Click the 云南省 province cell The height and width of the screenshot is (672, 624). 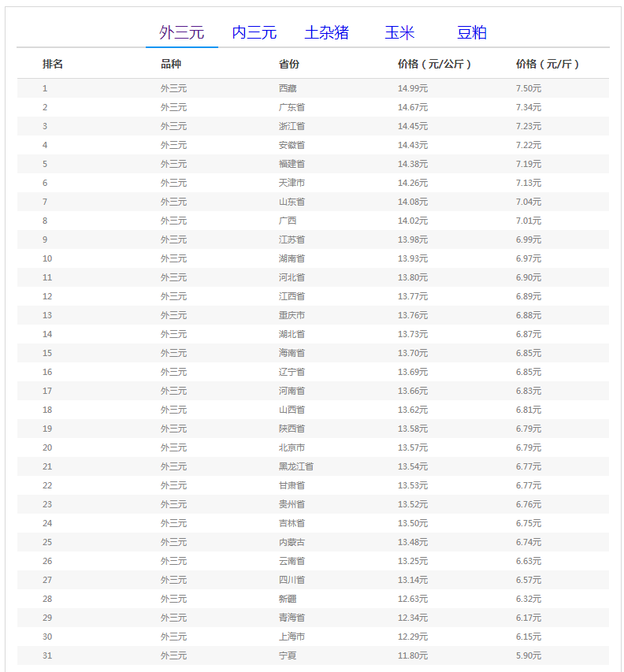point(292,561)
